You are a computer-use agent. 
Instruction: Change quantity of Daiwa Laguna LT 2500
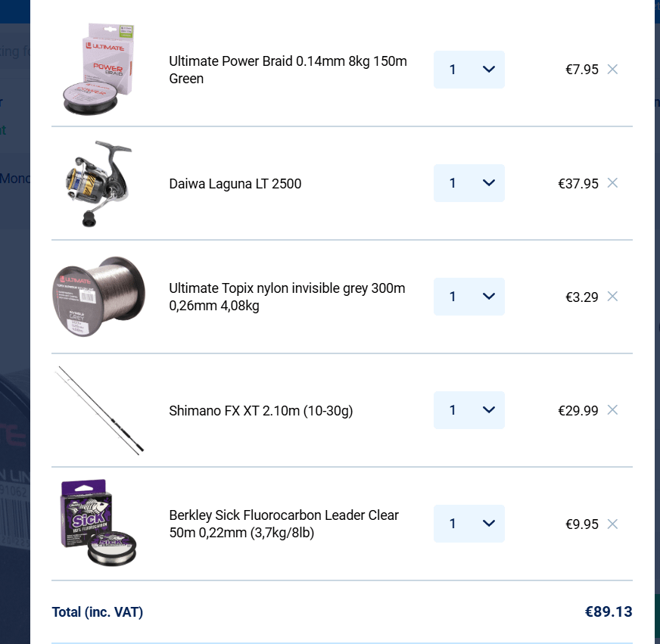469,183
